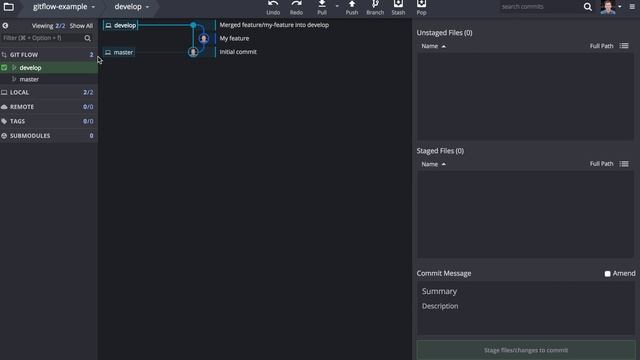Select 'Merged feature/my-feature into develop' commit

pos(274,25)
